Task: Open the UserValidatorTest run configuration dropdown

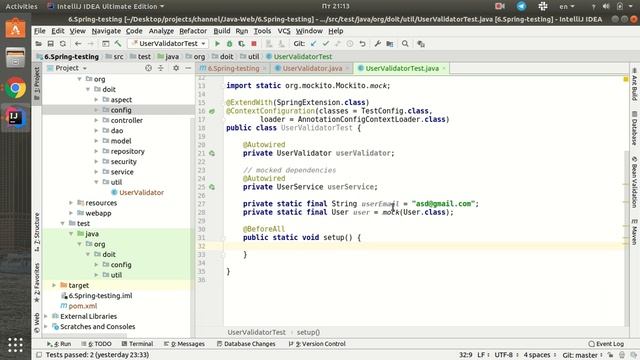Action: point(168,44)
